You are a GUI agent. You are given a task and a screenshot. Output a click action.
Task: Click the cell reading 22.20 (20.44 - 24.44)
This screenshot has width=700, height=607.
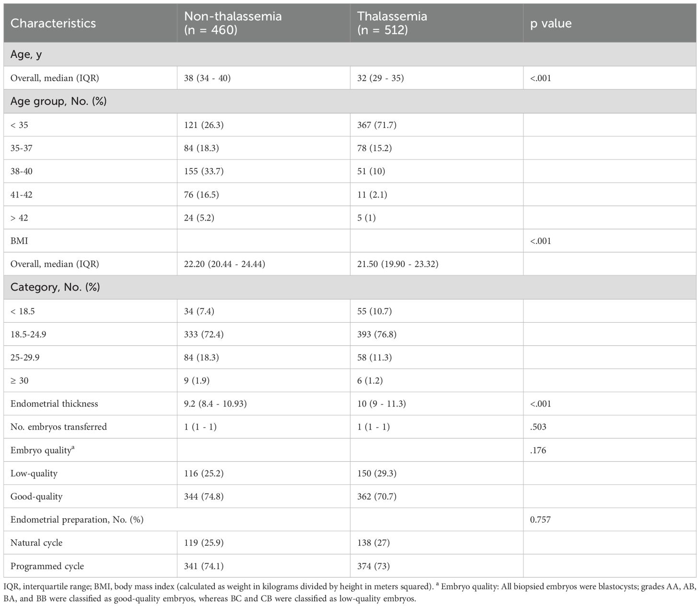[224, 264]
